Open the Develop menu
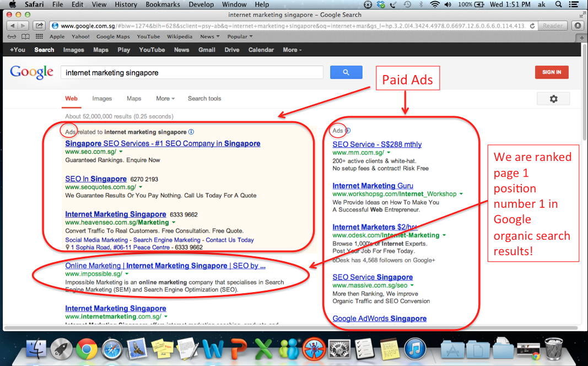Image resolution: width=588 pixels, height=366 pixels. (201, 4)
